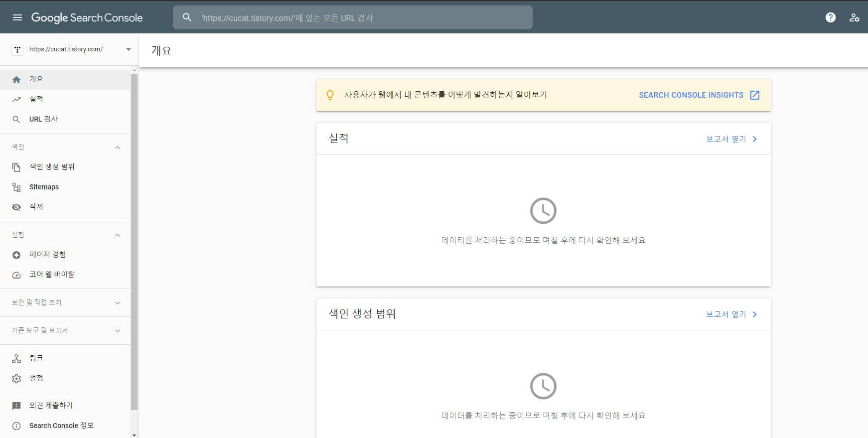Go to 실적 in the sidebar

[65, 100]
